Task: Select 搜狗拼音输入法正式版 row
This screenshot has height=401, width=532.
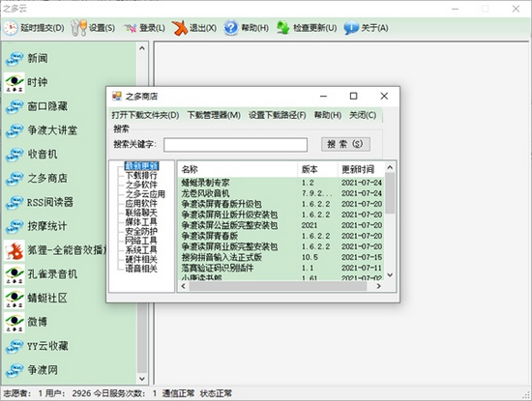Action: click(x=281, y=257)
